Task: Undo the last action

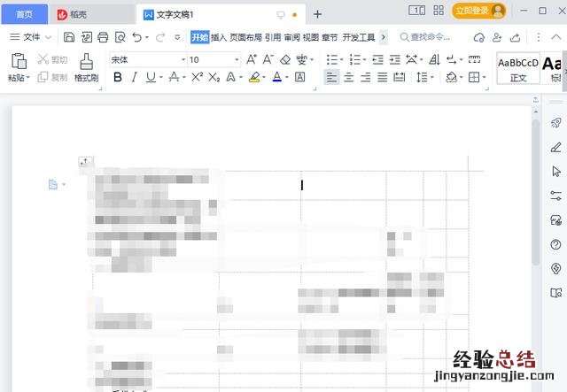Action: click(x=137, y=37)
